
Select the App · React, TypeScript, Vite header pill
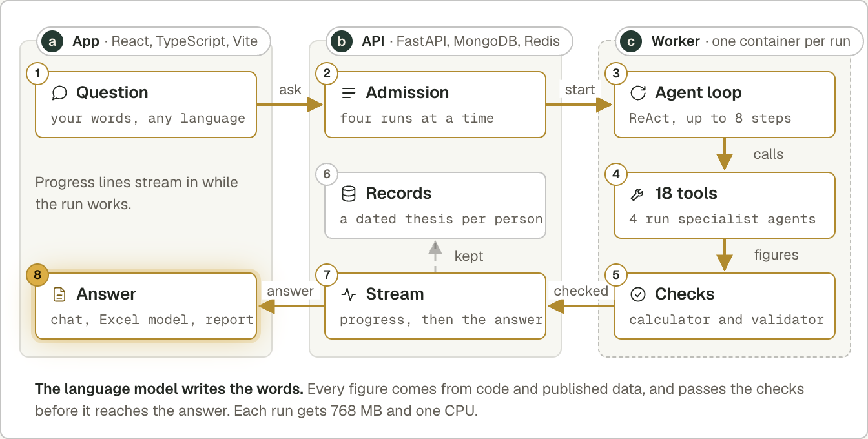[154, 42]
